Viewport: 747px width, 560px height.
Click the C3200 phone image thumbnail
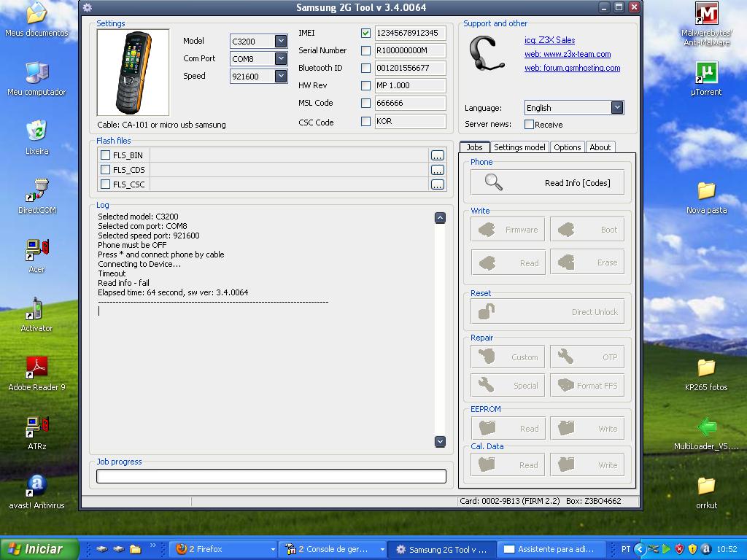tap(133, 72)
